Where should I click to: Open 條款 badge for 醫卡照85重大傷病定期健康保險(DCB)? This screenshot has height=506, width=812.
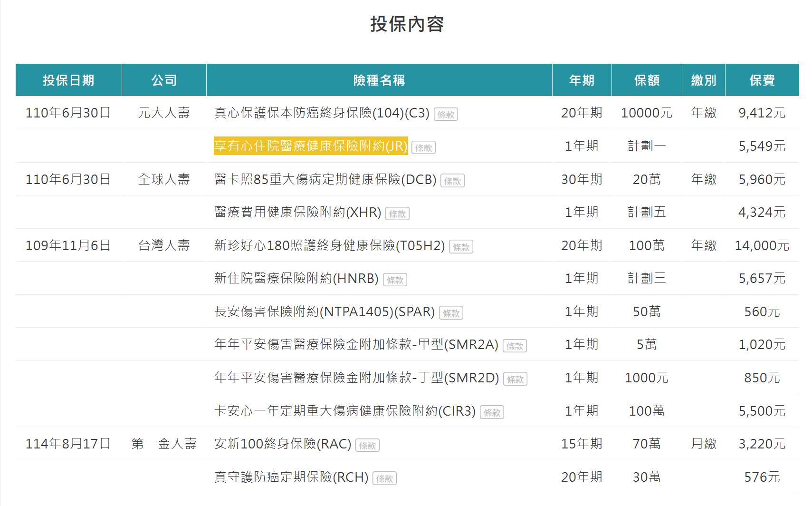click(452, 181)
